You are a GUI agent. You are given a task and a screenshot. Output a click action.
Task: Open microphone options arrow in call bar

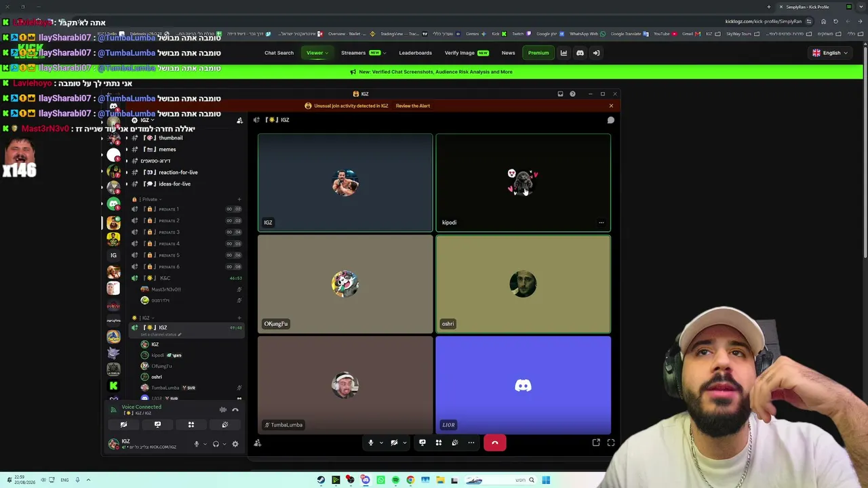click(x=381, y=443)
